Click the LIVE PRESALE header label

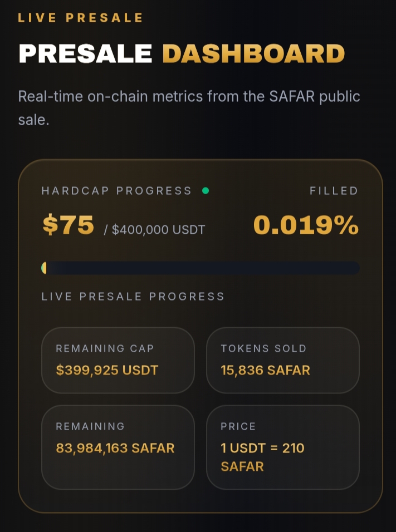coord(81,18)
